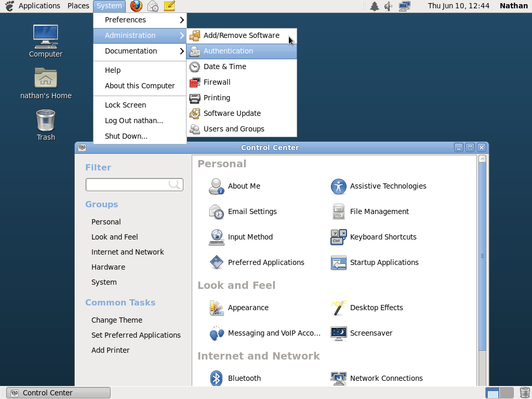Screen dimensions: 532x399
Task: Select the Keyboard Shortcuts icon
Action: tap(338, 237)
